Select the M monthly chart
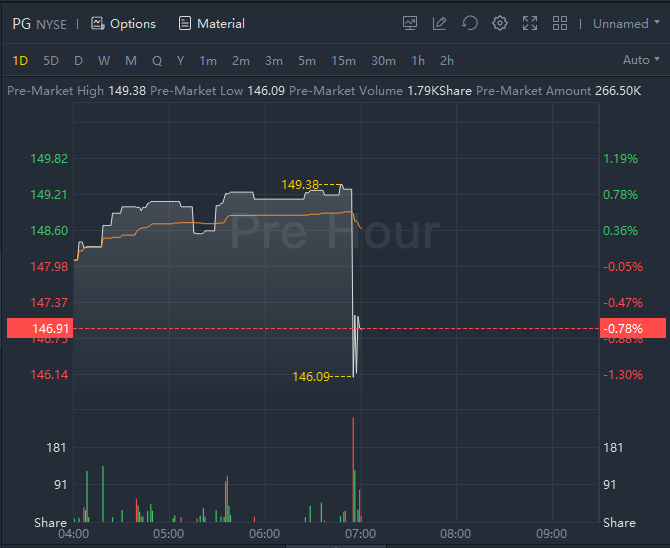The width and height of the screenshot is (670, 548). 131,61
